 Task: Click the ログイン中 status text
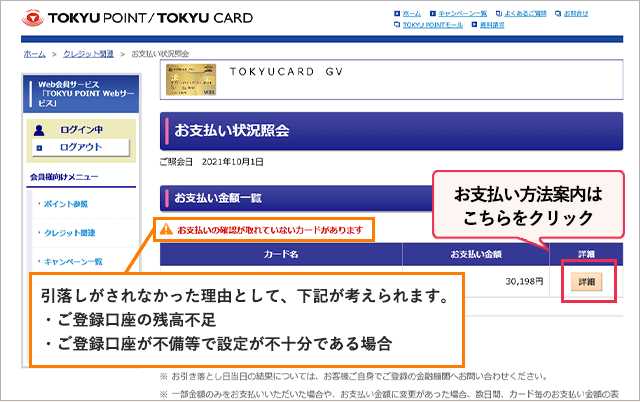tap(81, 130)
